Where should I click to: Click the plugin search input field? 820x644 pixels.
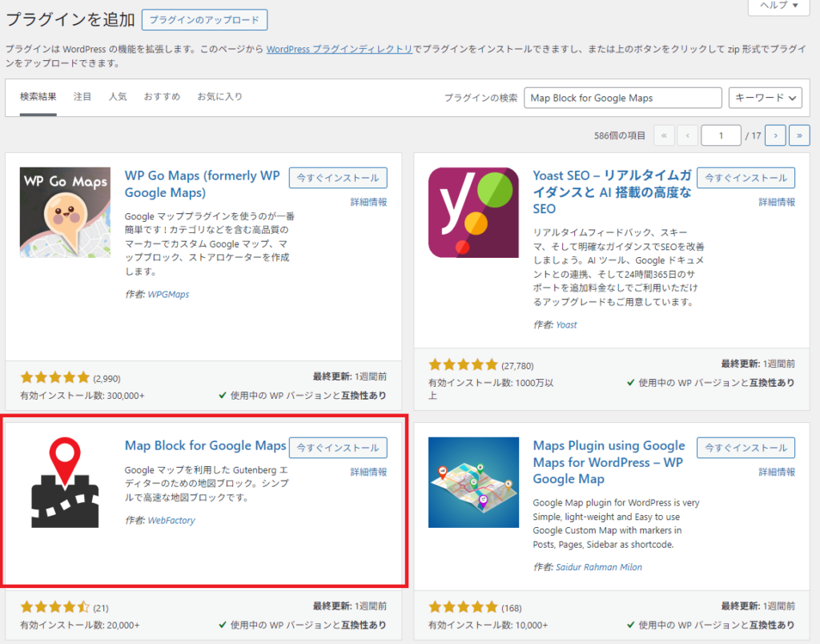coord(622,98)
